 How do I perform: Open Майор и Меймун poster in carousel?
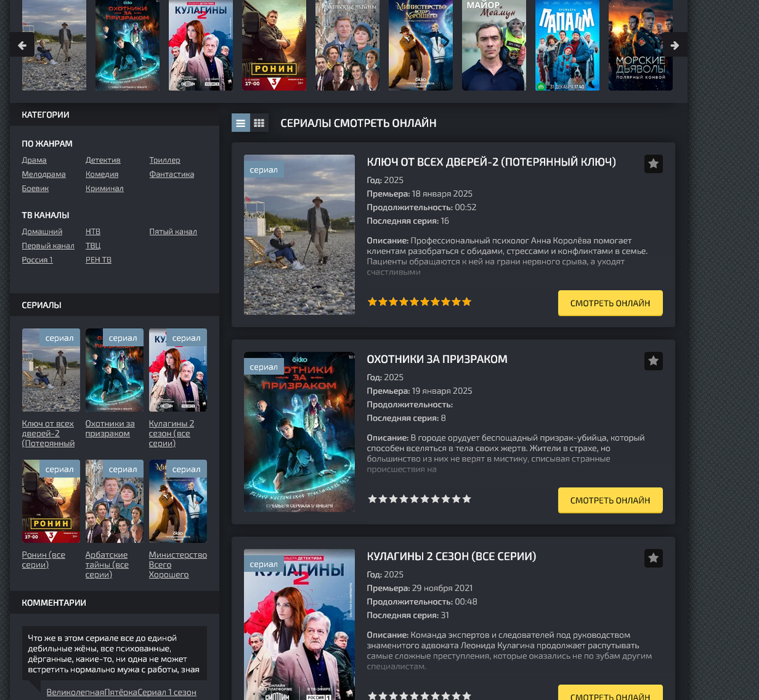[x=494, y=45]
